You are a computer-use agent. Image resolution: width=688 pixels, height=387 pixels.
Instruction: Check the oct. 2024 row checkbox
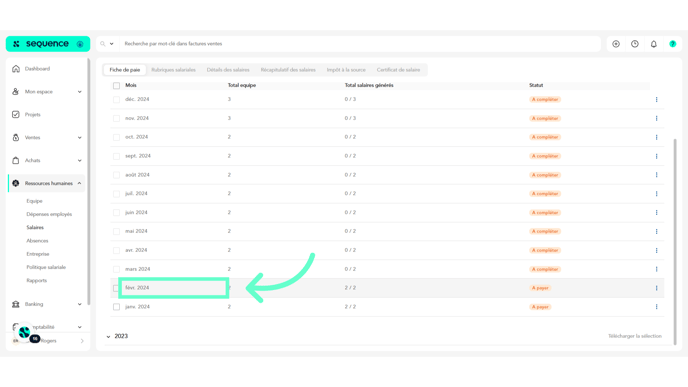click(x=116, y=137)
